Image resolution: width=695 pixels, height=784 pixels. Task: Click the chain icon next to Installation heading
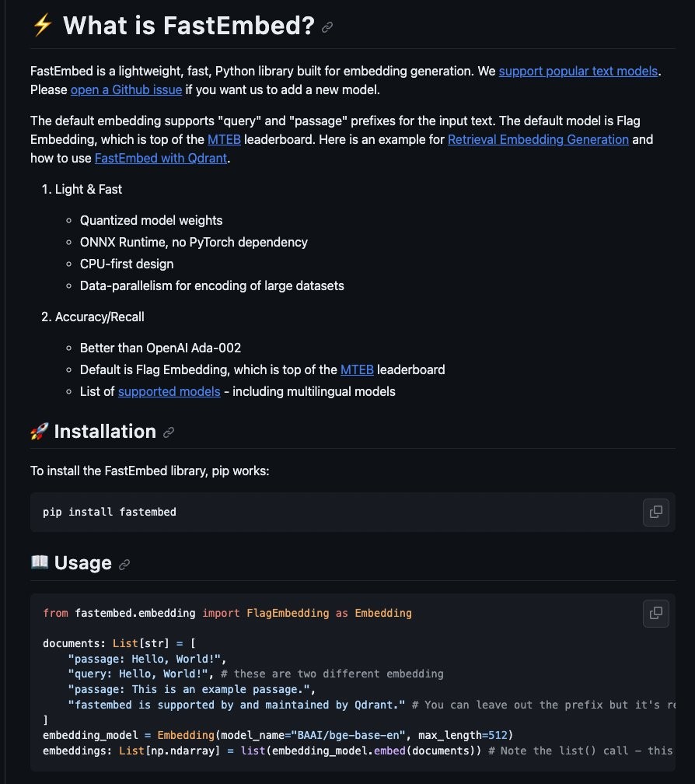point(169,432)
